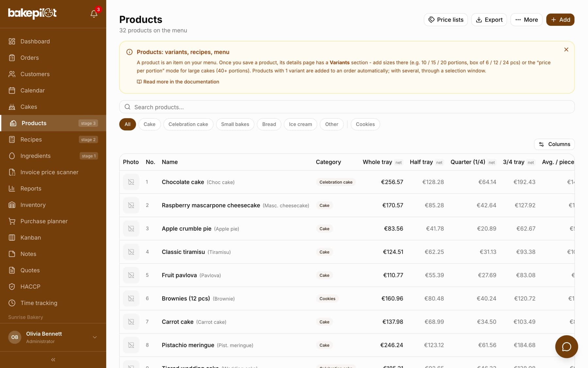
Task: Open the chat support bubble
Action: click(566, 347)
